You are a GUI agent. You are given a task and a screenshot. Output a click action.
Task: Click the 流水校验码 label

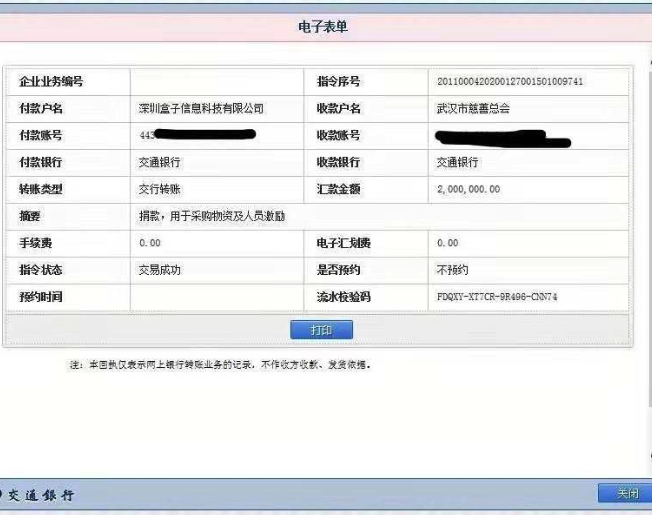point(343,297)
